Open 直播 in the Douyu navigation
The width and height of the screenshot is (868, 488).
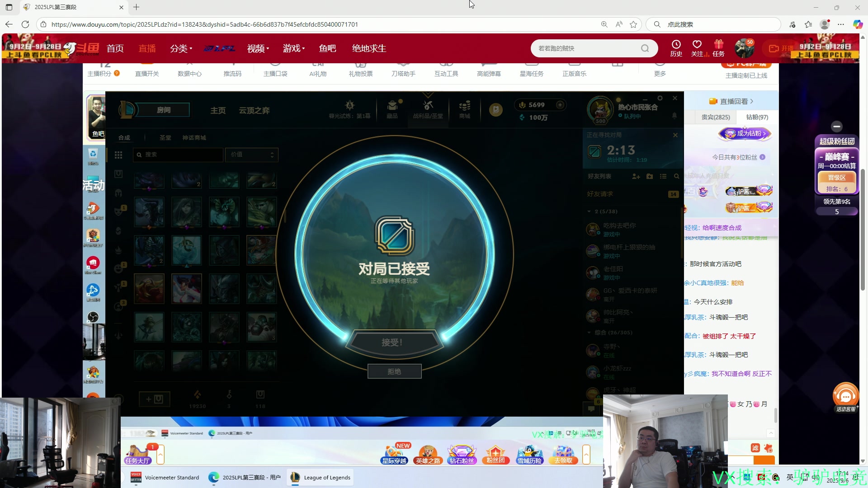tap(147, 48)
